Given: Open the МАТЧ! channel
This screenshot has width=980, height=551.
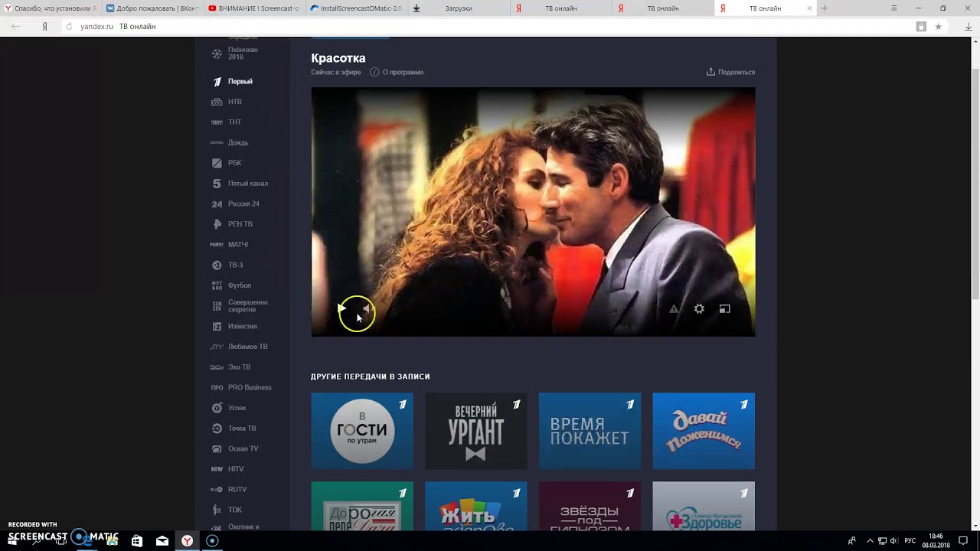Looking at the screenshot, I should 230,245.
